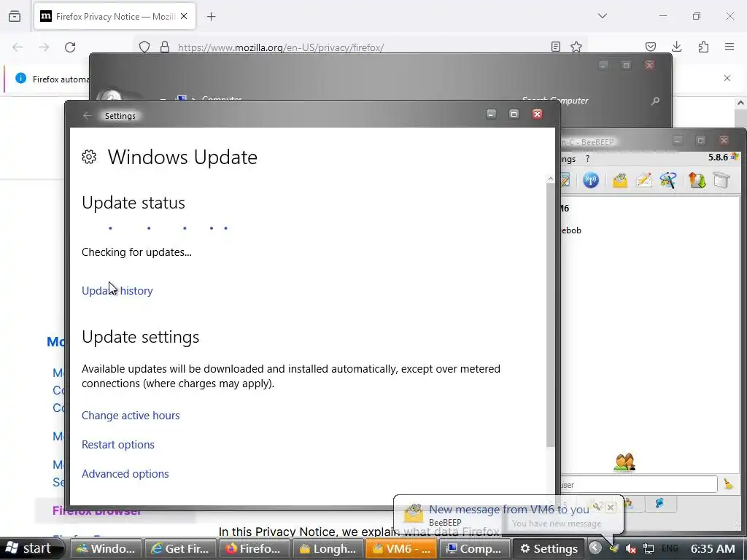This screenshot has height=560, width=747.
Task: Open the question mark menu in BeeBEEP
Action: point(587,158)
